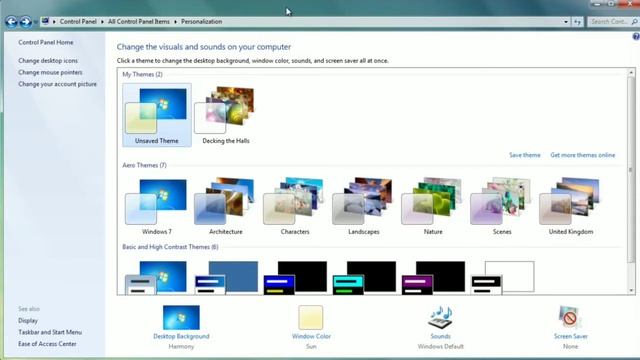Click the Personalization breadcrumb
This screenshot has height=360, width=640.
coord(202,22)
